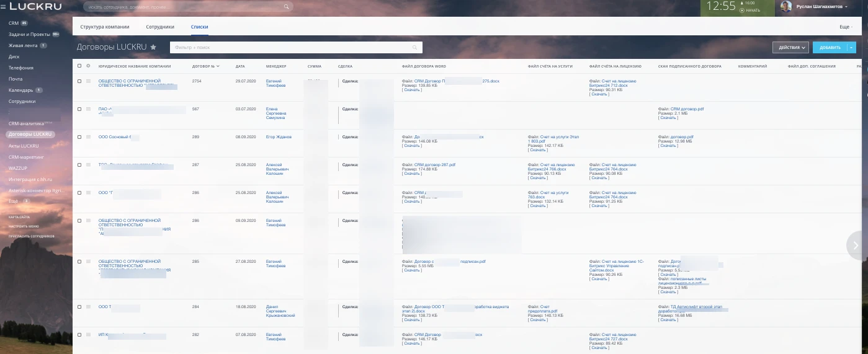The width and height of the screenshot is (868, 354).
Task: Open user avatar of Руслан Шагиахметов
Action: [x=786, y=6]
